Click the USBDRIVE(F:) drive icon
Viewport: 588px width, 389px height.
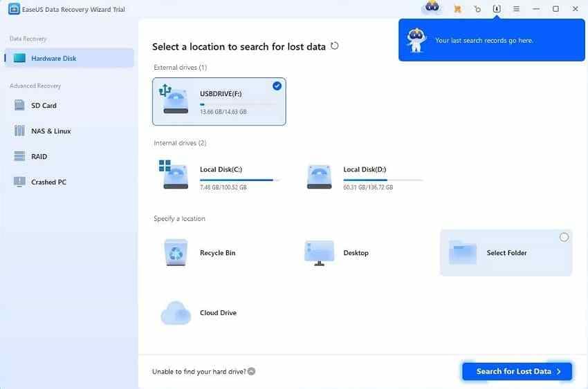(174, 99)
